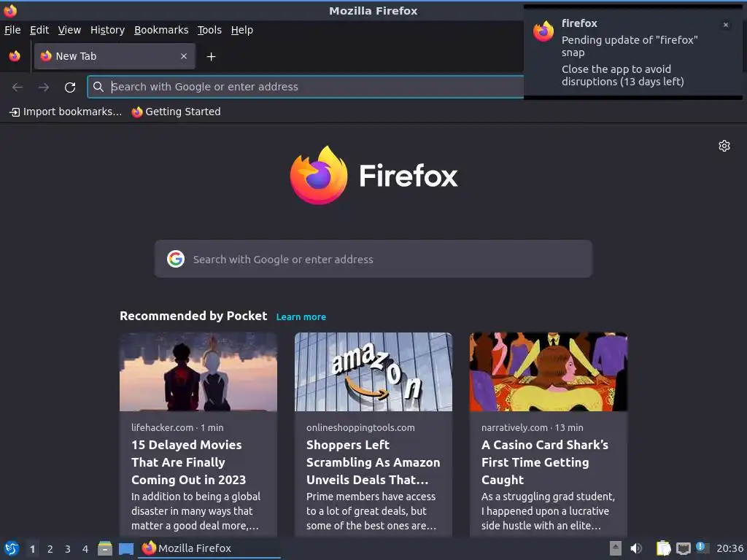Click magnifier icon in the address bar
This screenshot has height=560, width=747.
pyautogui.click(x=98, y=87)
